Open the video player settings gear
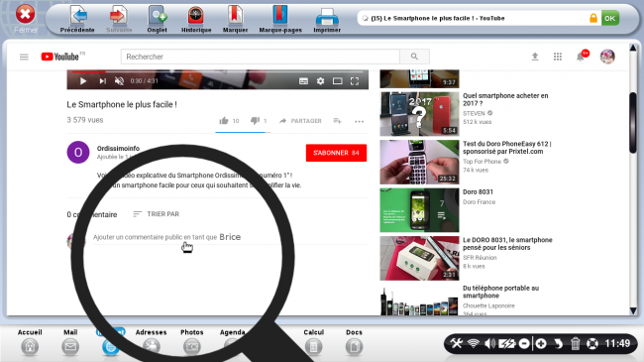The height and width of the screenshot is (362, 644). pos(320,81)
